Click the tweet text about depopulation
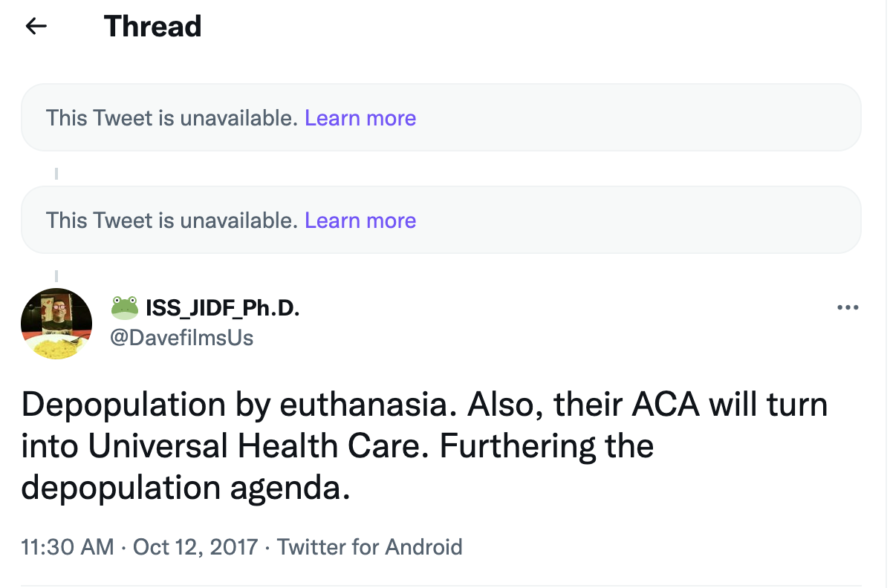The image size is (890, 588). [x=423, y=446]
